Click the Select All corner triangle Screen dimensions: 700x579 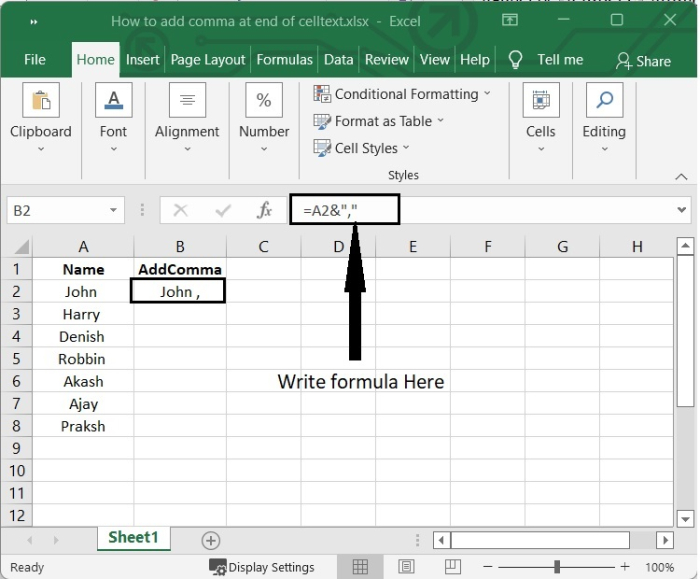21,247
